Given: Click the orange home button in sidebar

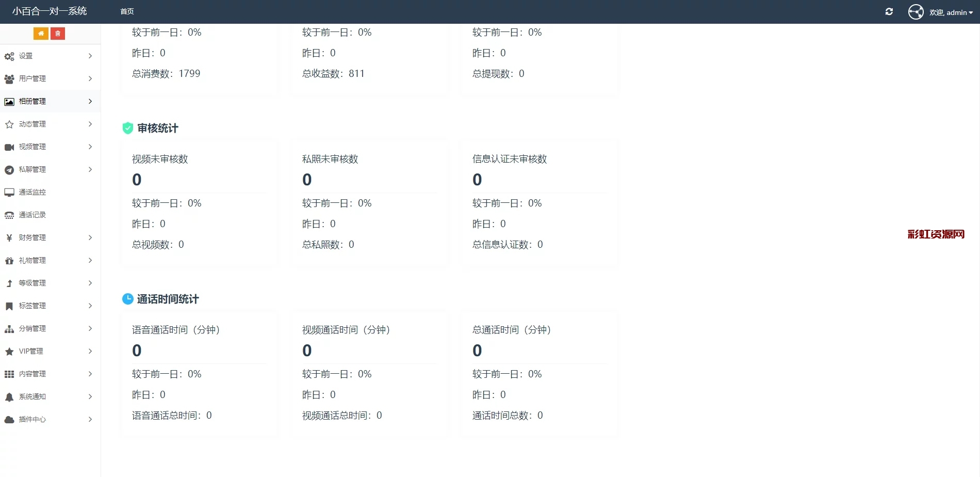Looking at the screenshot, I should [x=41, y=34].
